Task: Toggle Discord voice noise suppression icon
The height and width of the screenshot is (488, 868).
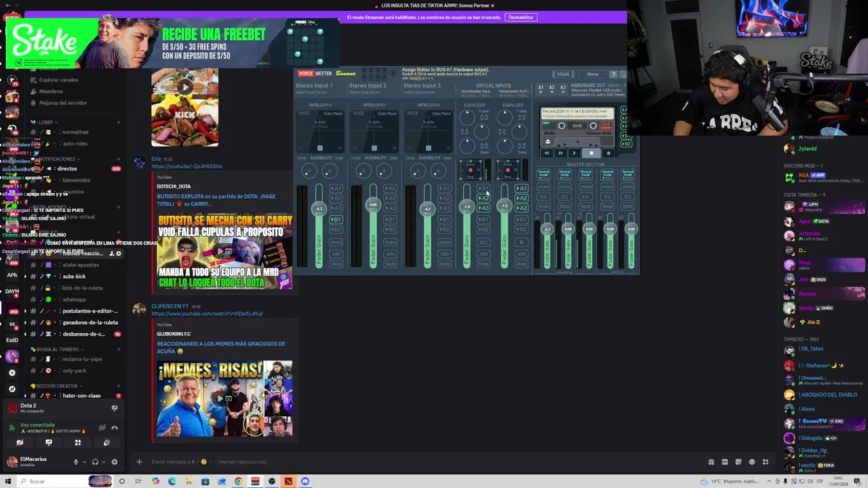Action: pyautogui.click(x=102, y=428)
